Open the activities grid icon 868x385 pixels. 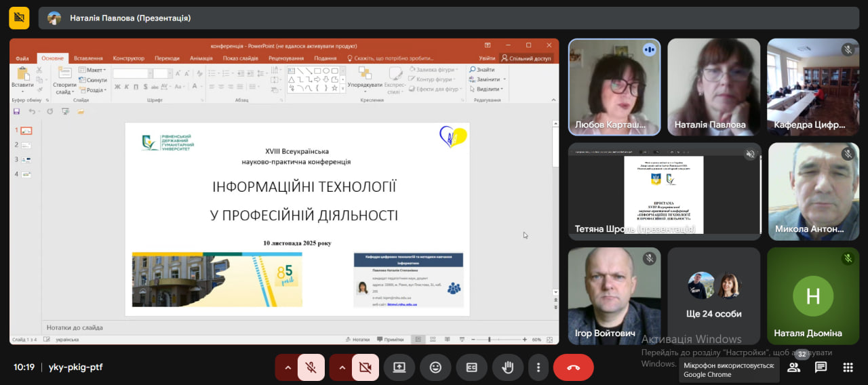point(848,367)
